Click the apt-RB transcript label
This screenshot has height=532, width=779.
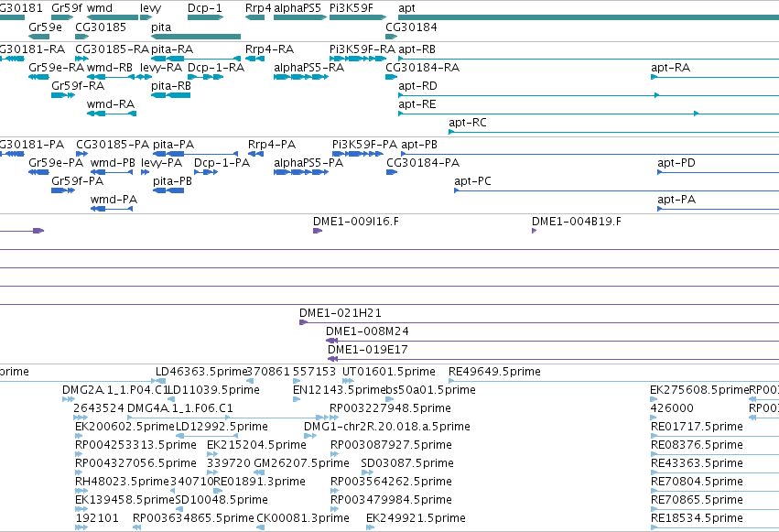[x=417, y=49]
